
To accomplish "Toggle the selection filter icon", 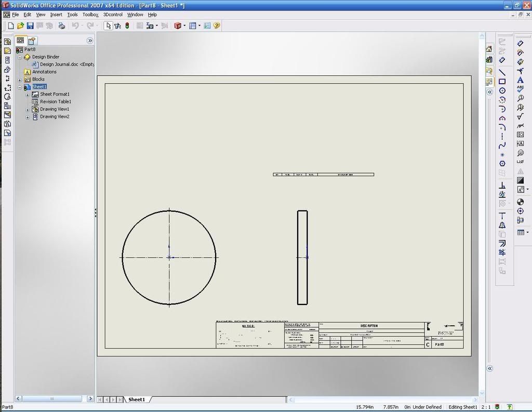I will pyautogui.click(x=117, y=25).
